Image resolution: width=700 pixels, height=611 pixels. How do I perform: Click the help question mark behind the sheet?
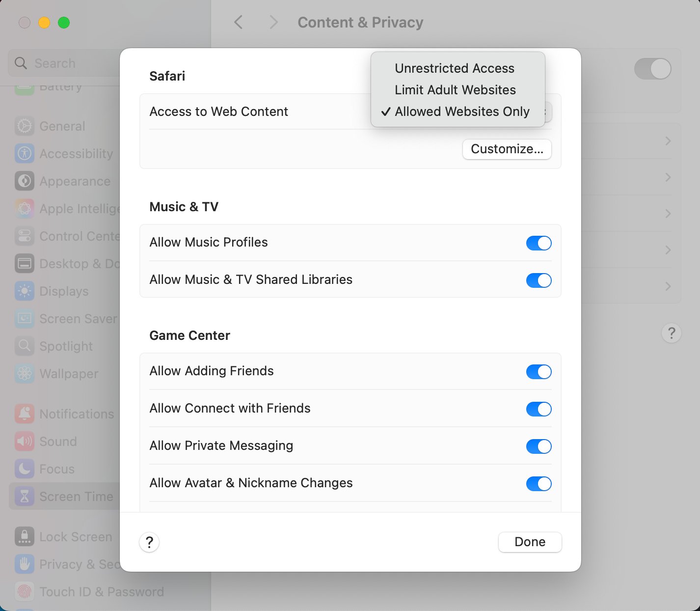click(672, 333)
